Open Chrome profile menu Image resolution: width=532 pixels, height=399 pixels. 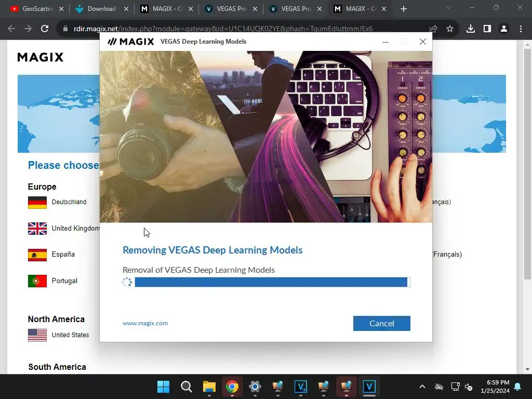coord(504,29)
